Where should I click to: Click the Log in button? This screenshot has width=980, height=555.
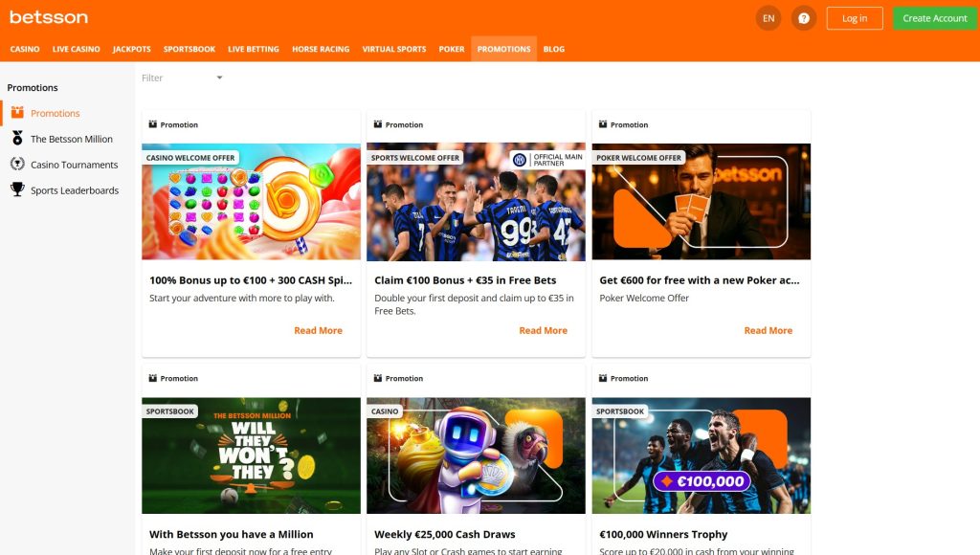(x=854, y=18)
